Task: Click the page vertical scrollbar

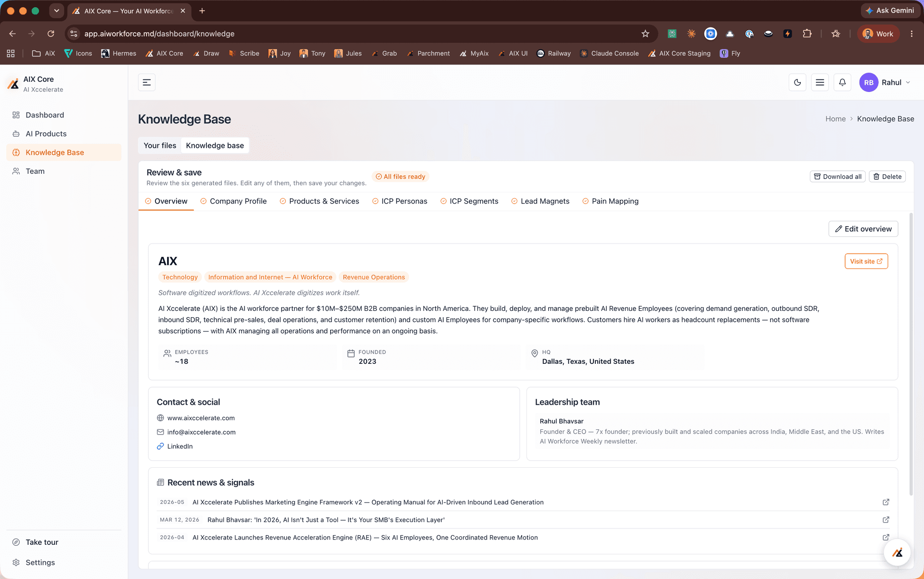Action: 911,354
